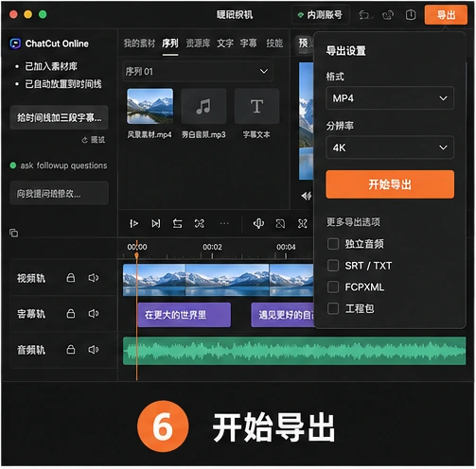Go to the 技能 tab
Screen dimensions: 476x469
pos(274,43)
